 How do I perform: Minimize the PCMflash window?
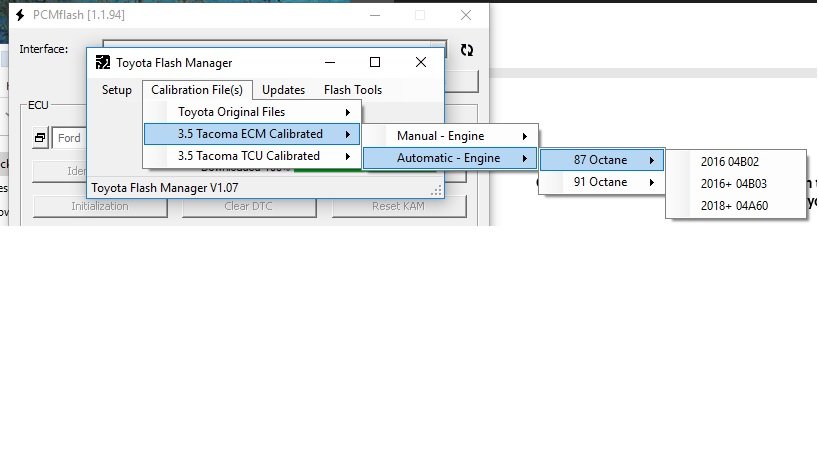tap(375, 15)
